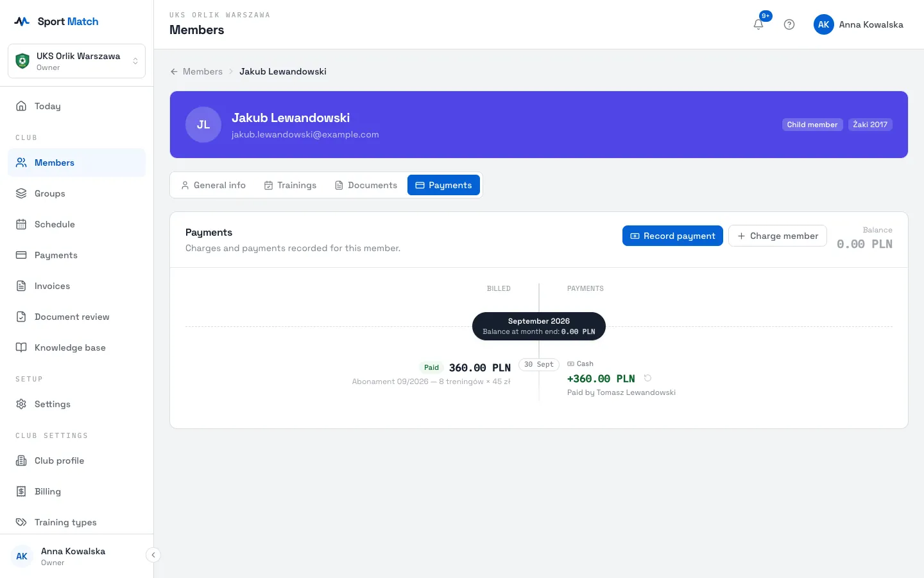Switch to the General info tab
The height and width of the screenshot is (578, 924).
point(214,185)
